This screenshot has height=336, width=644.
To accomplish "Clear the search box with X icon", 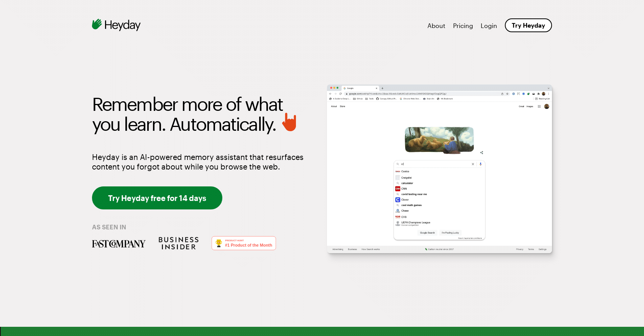I will [473, 164].
